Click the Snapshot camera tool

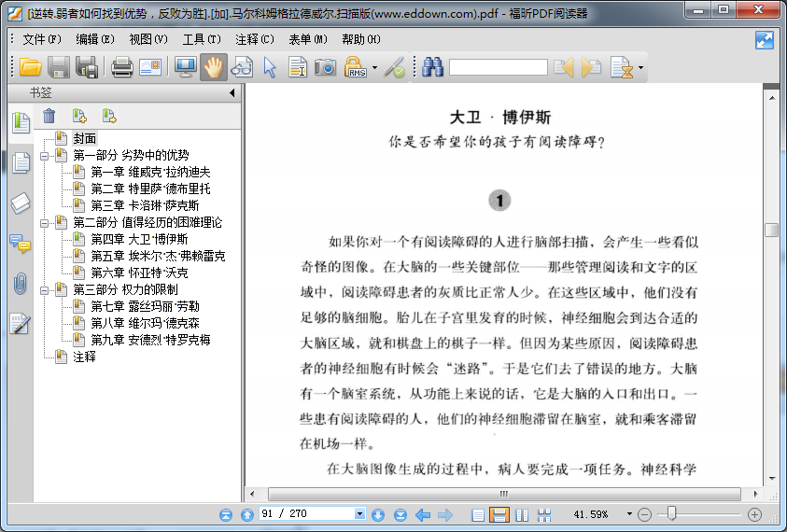(325, 67)
